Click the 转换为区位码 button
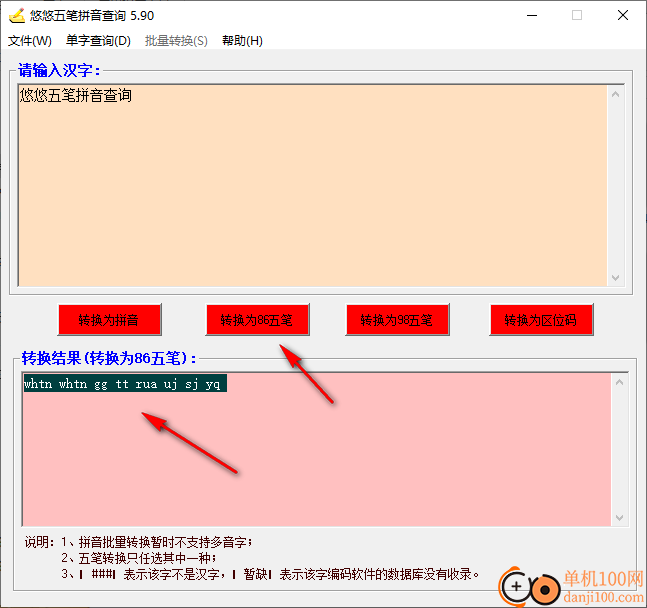Image resolution: width=647 pixels, height=608 pixels. 541,320
